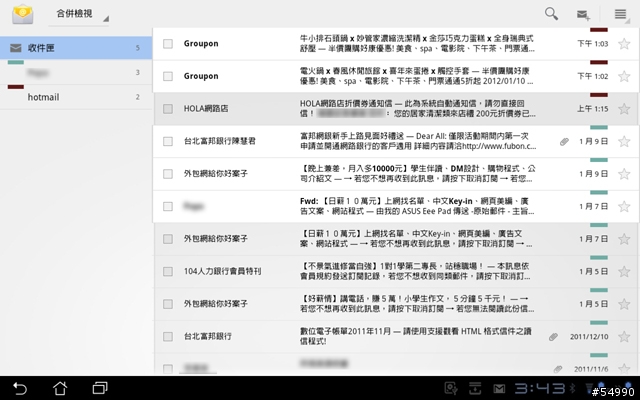Star the 台北富邦銀行陳慧君 email
The image size is (640, 400).
pos(624,141)
